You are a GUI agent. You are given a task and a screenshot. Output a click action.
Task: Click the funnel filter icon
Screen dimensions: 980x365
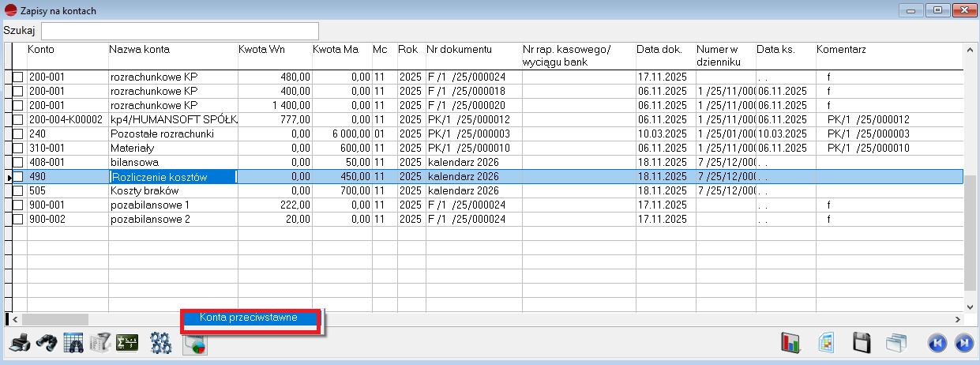click(100, 344)
